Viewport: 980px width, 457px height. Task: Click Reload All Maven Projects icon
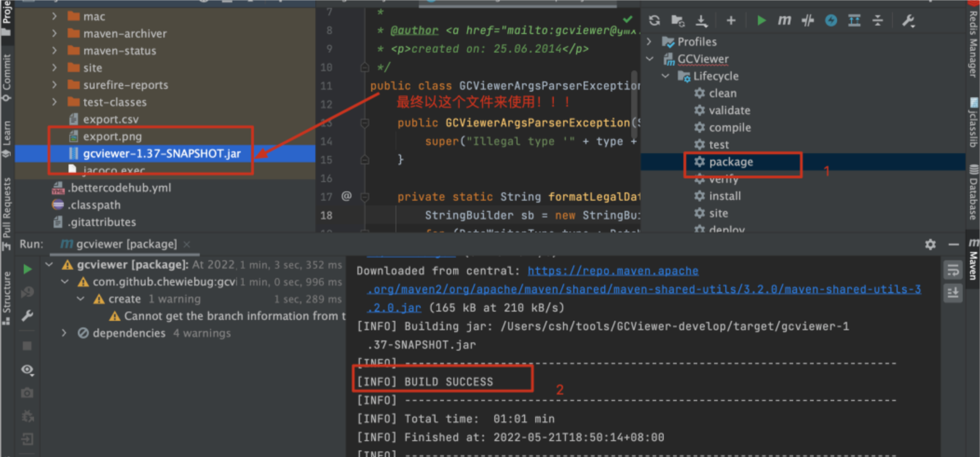tap(654, 20)
